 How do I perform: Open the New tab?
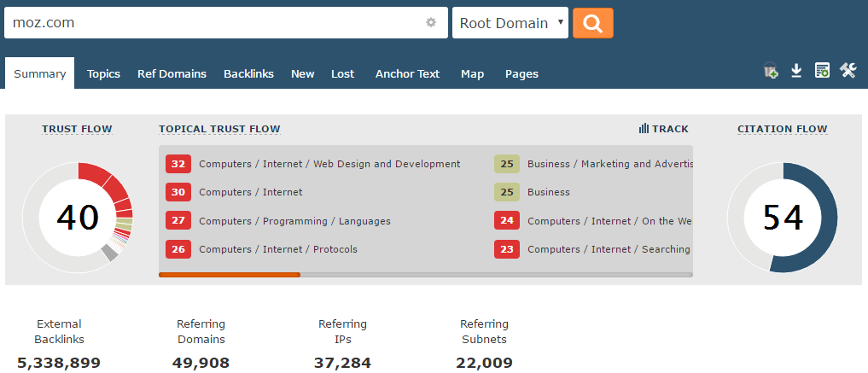(303, 73)
